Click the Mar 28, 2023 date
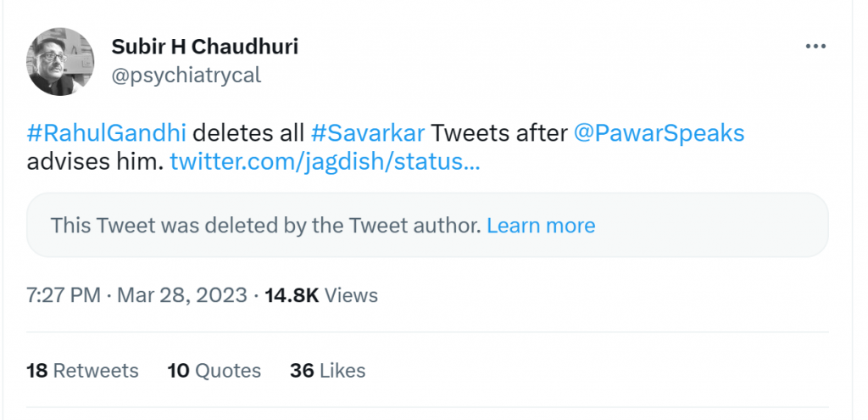The image size is (868, 420). click(x=182, y=295)
